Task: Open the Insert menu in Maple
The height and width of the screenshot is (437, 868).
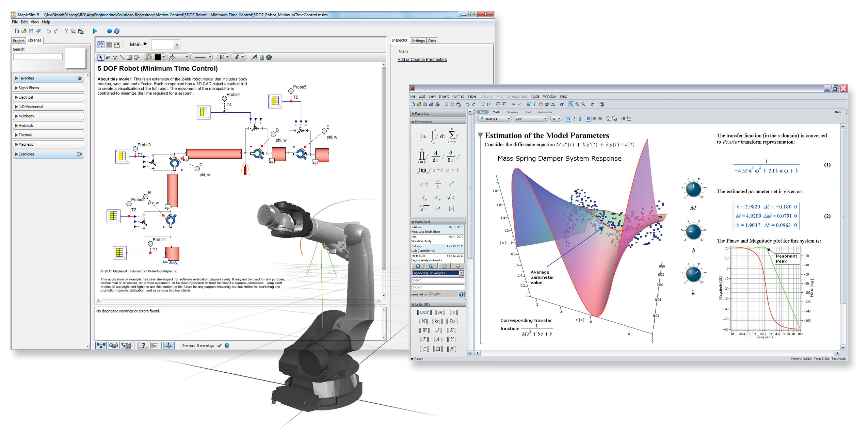Action: point(444,96)
